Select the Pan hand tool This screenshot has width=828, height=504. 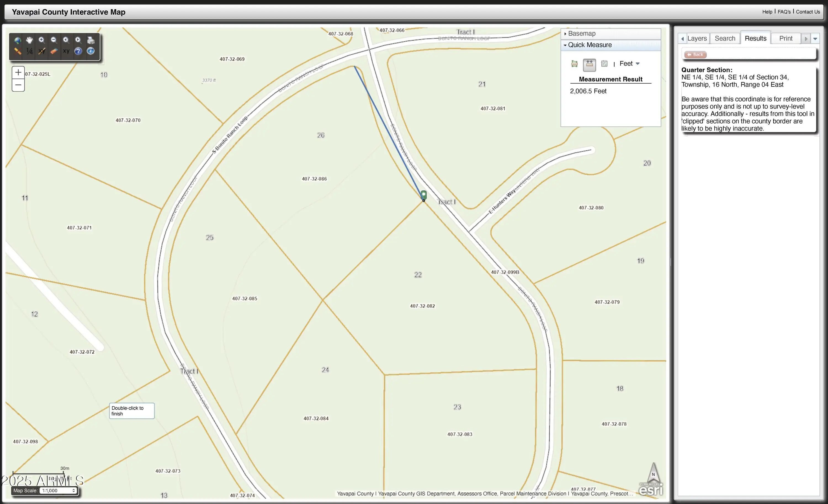pos(30,40)
